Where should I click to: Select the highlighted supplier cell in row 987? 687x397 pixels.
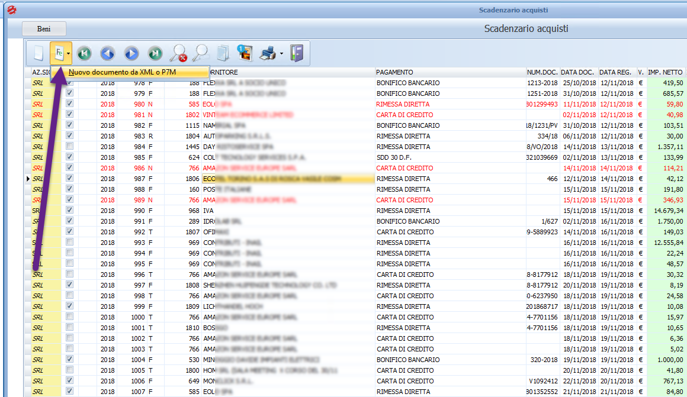288,179
